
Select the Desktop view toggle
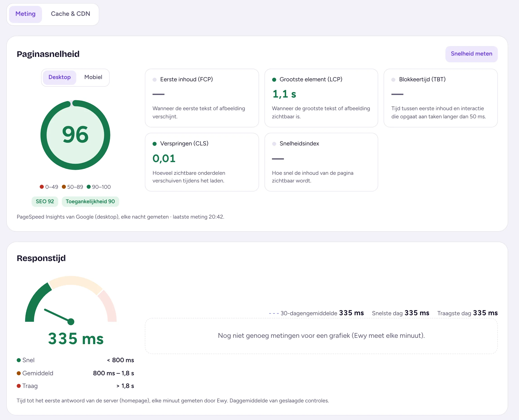click(x=60, y=77)
